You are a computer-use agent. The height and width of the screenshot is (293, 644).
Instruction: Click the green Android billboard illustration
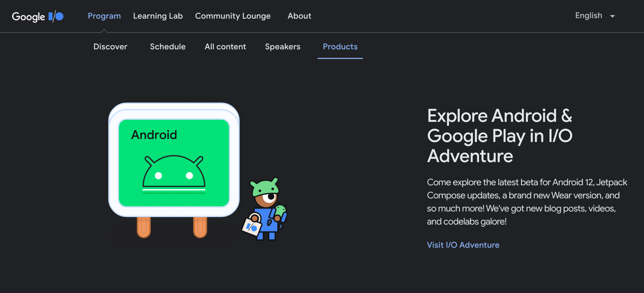pos(174,170)
